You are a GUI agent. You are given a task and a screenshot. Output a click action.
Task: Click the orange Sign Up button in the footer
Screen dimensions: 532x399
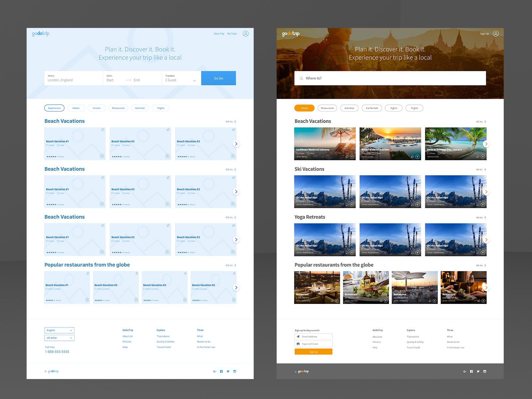coord(313,352)
